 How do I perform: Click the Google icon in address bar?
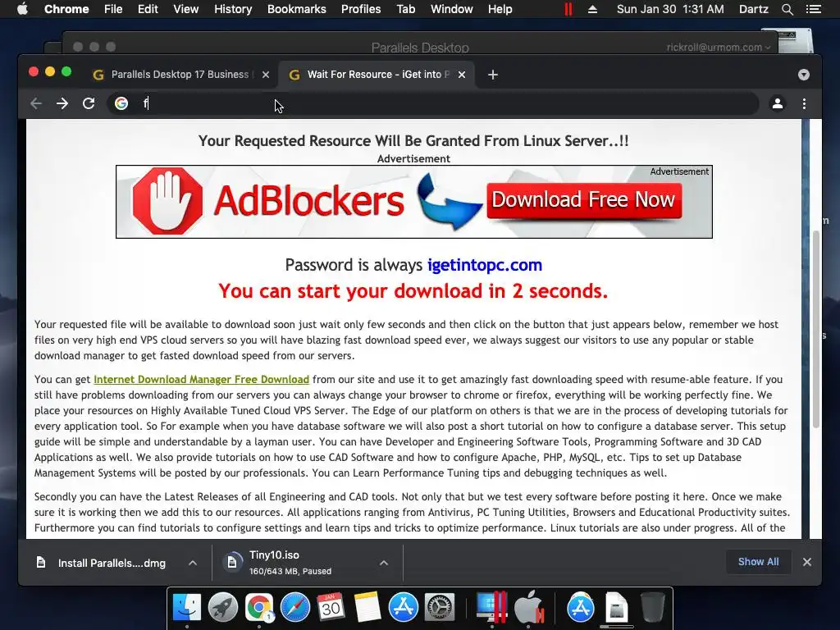(x=121, y=103)
